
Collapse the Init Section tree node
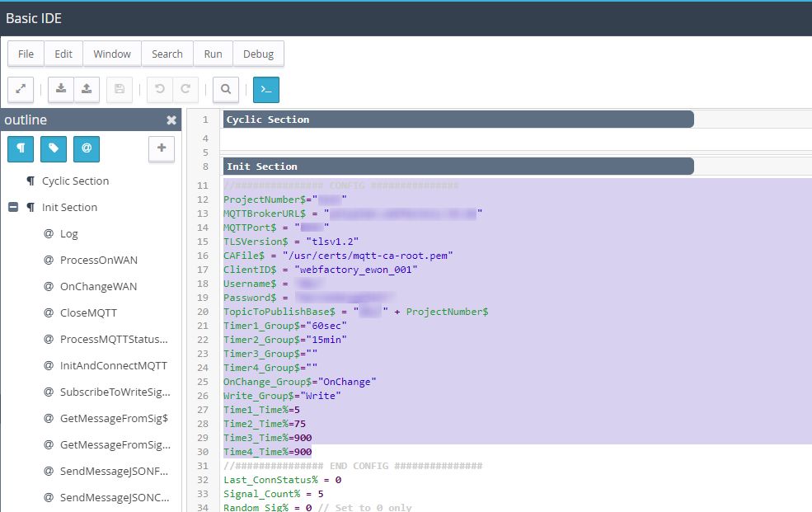point(13,208)
